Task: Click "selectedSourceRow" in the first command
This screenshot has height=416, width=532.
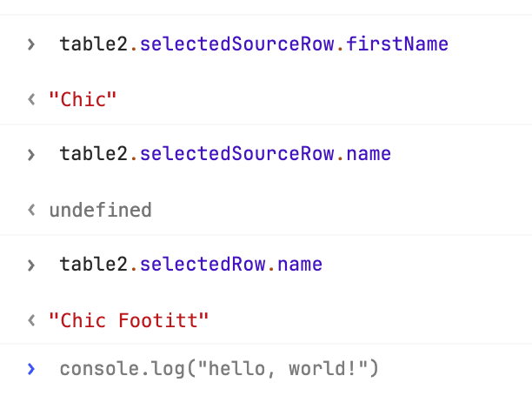Action: [x=237, y=44]
